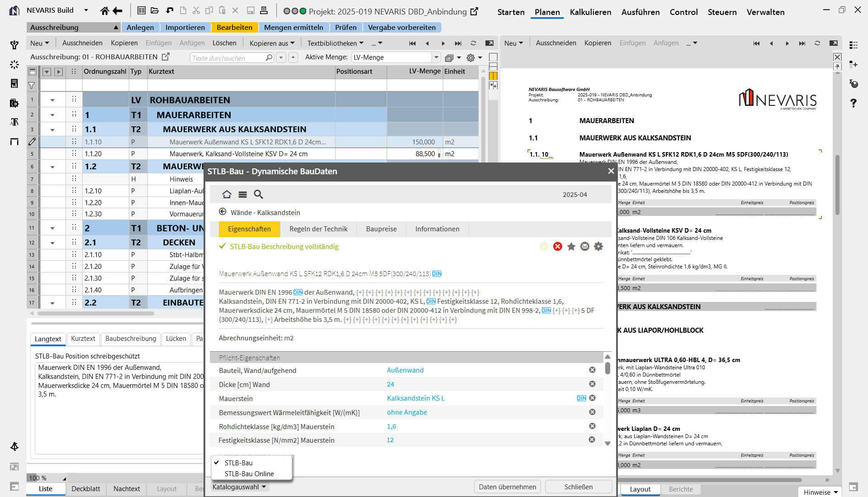Toggle the orange highlighted layout view button
The image size is (868, 497).
[493, 76]
